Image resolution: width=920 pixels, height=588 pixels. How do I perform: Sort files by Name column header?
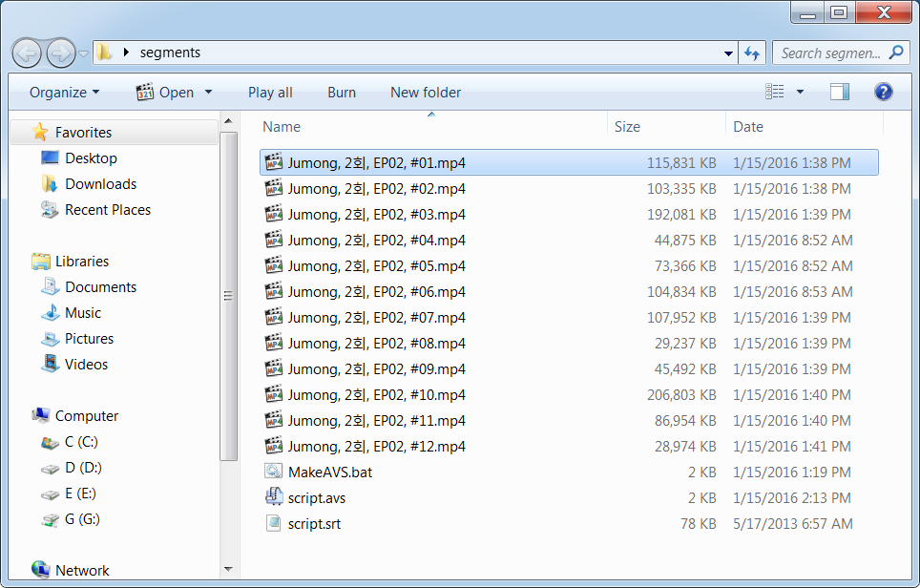click(281, 127)
